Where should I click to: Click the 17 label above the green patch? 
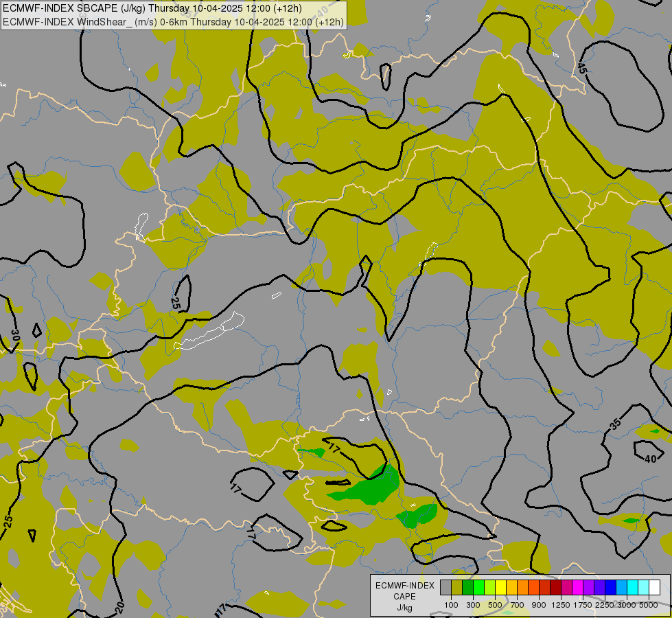(x=334, y=449)
